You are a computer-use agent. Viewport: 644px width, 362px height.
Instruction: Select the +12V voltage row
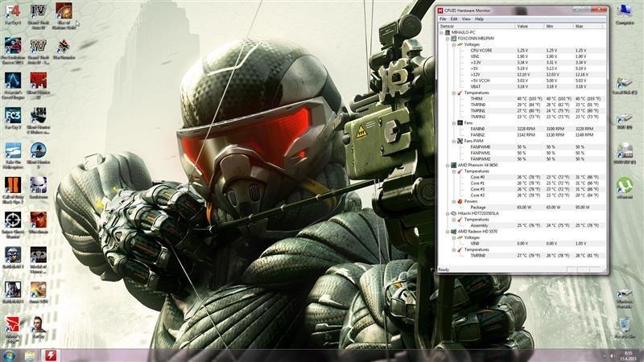522,75
